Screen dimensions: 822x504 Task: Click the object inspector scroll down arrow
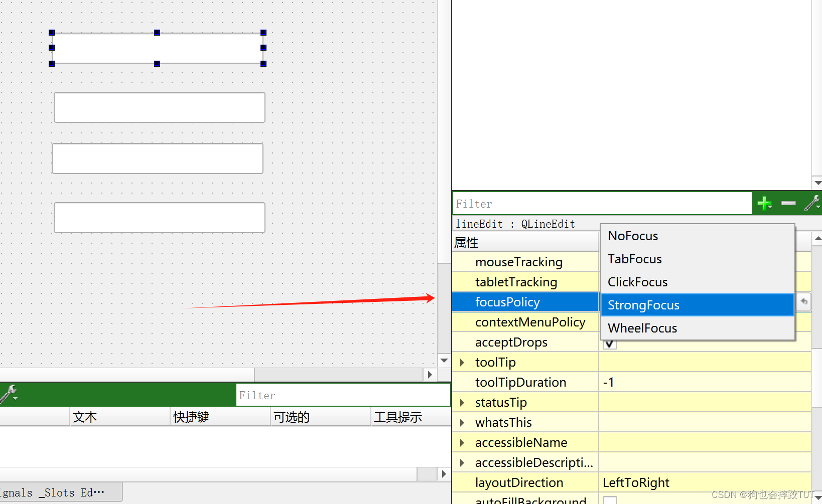(x=817, y=183)
